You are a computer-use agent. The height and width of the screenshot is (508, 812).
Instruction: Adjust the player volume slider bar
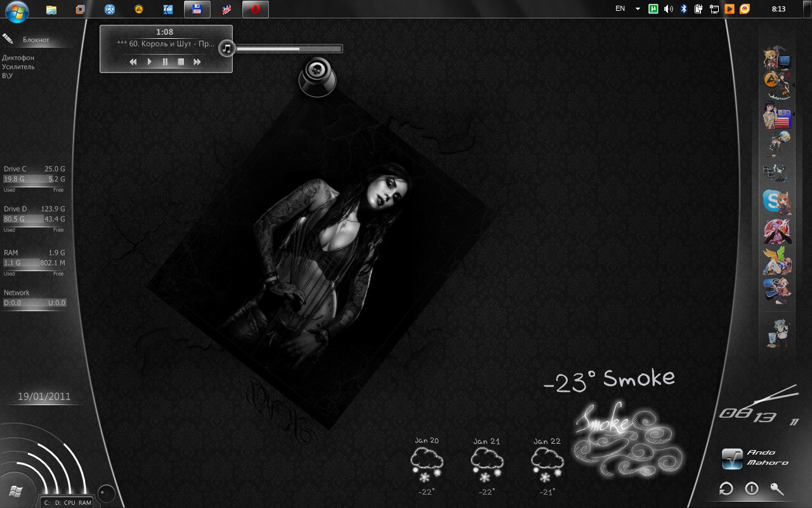(x=289, y=48)
